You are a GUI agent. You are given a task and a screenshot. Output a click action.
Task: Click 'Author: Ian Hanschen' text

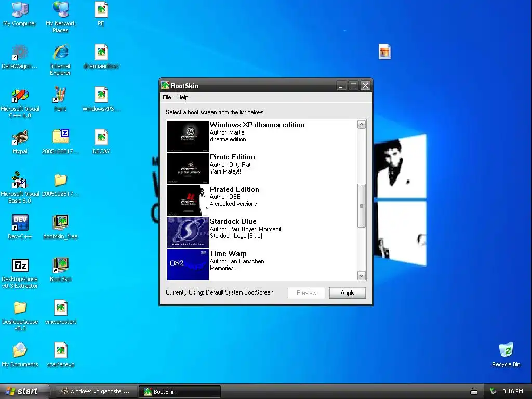(237, 261)
